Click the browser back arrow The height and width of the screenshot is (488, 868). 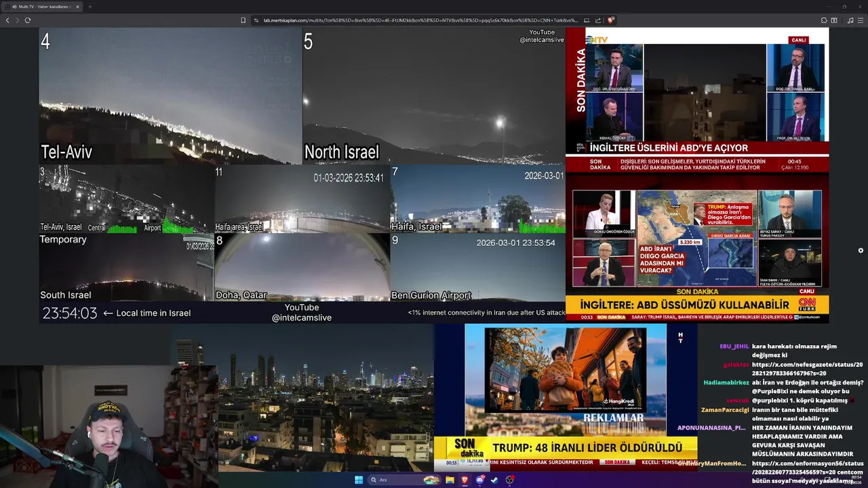[7, 20]
